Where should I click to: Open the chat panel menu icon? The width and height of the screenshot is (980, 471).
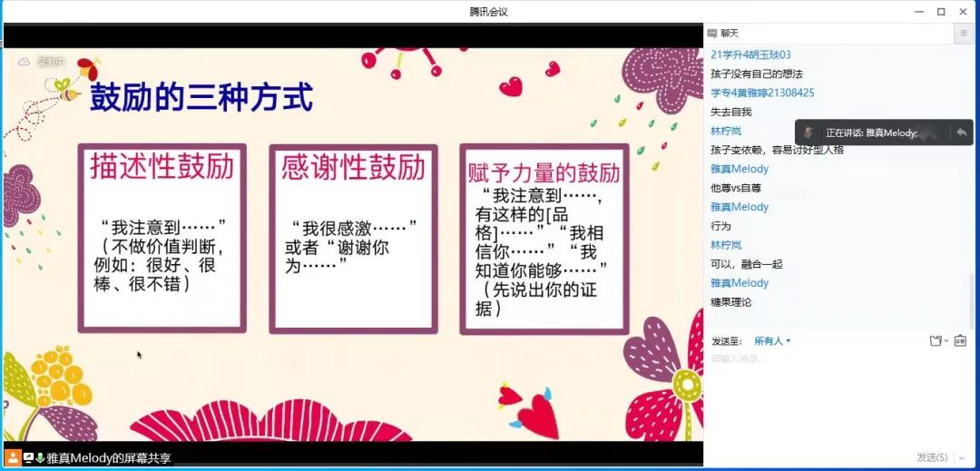(963, 33)
